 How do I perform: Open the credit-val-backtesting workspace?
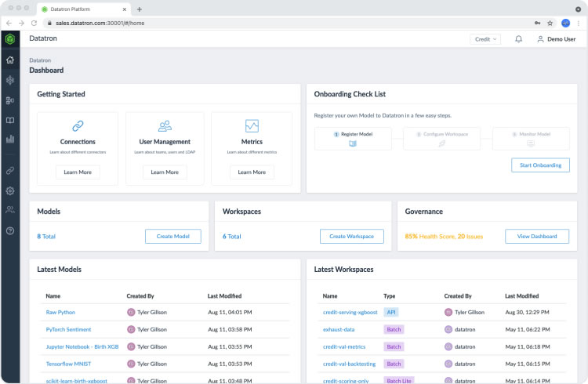(349, 364)
